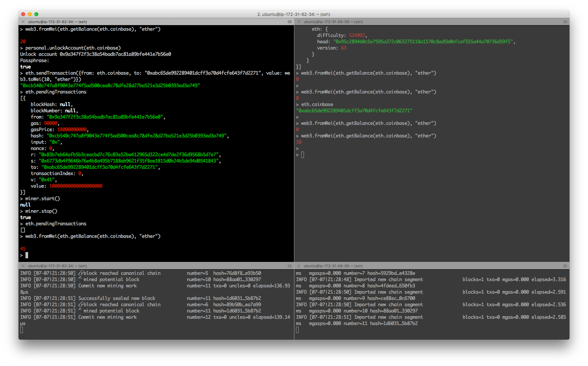The width and height of the screenshot is (588, 366).
Task: Select the bottom-left pane title label
Action: pyautogui.click(x=58, y=266)
